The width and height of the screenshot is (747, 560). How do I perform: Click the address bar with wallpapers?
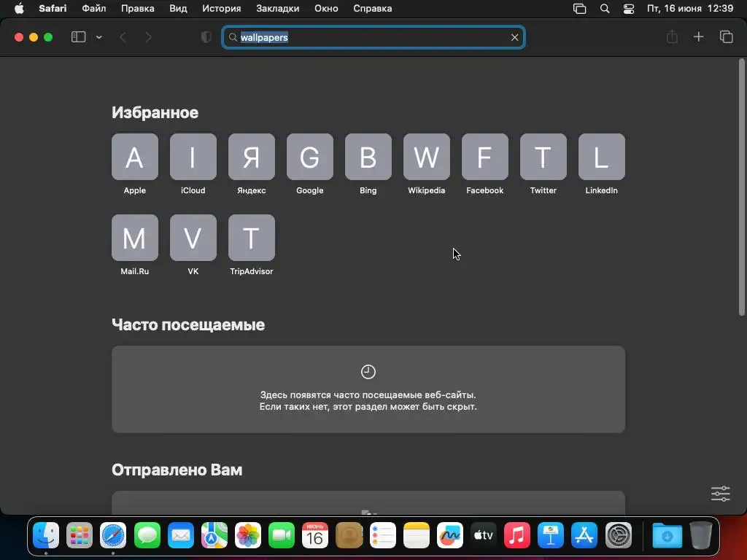click(x=373, y=37)
